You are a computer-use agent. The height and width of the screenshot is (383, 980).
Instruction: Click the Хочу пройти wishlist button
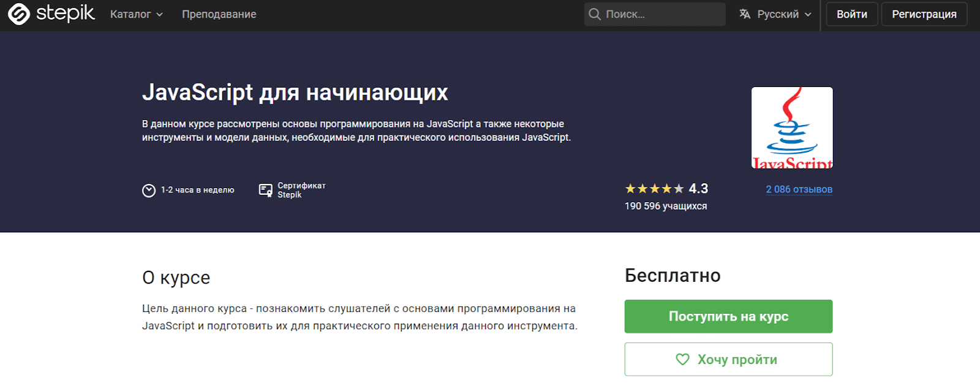(x=728, y=359)
